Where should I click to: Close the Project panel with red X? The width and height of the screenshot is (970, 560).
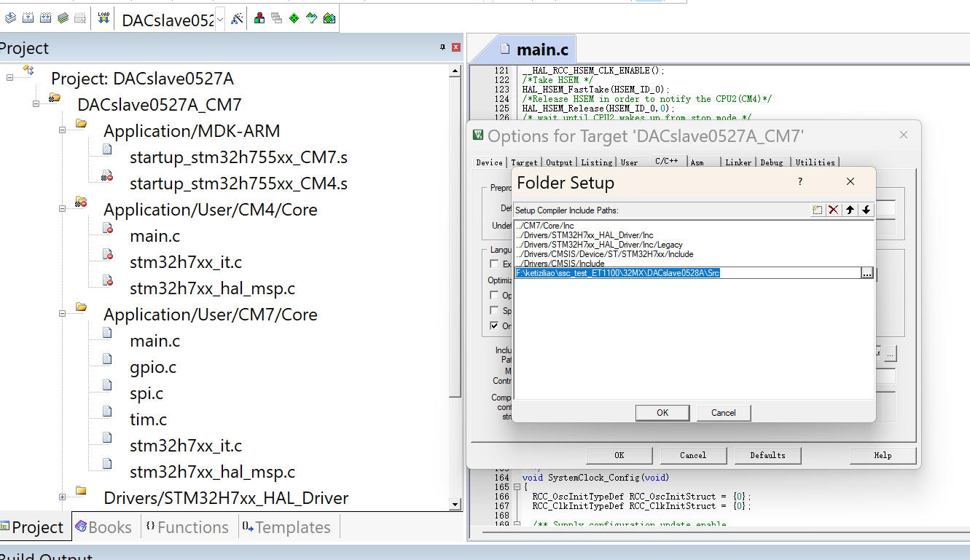click(x=456, y=47)
